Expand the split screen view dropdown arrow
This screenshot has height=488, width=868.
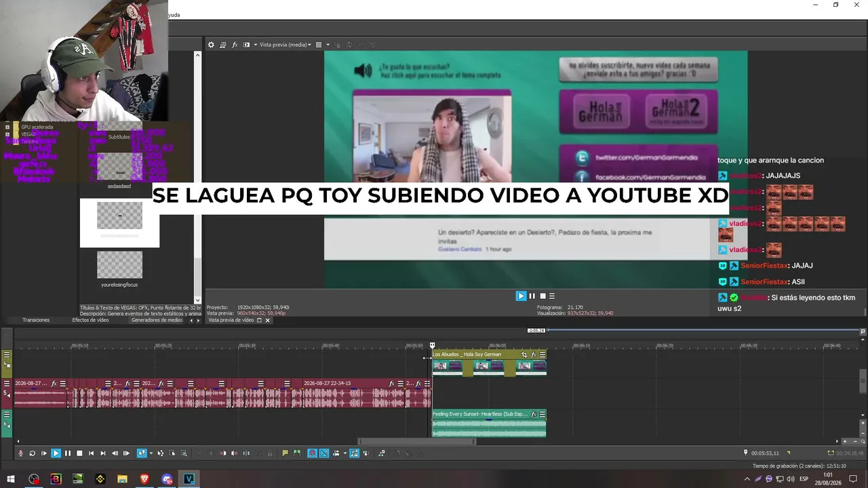(255, 45)
